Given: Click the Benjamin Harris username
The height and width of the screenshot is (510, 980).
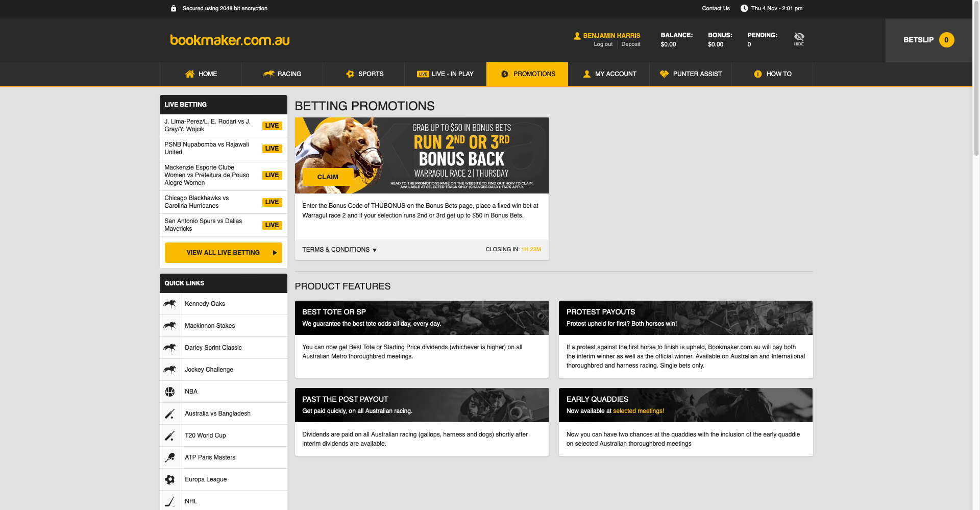Looking at the screenshot, I should coord(611,36).
